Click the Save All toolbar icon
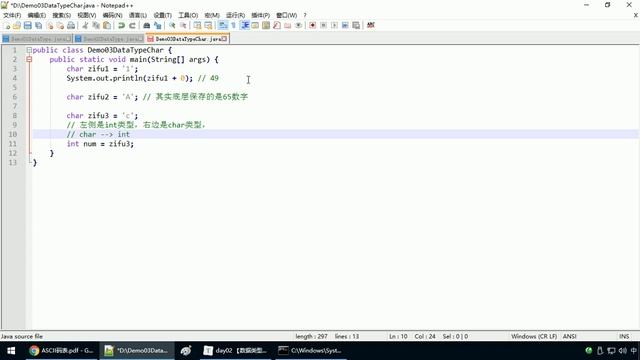 (x=39, y=25)
